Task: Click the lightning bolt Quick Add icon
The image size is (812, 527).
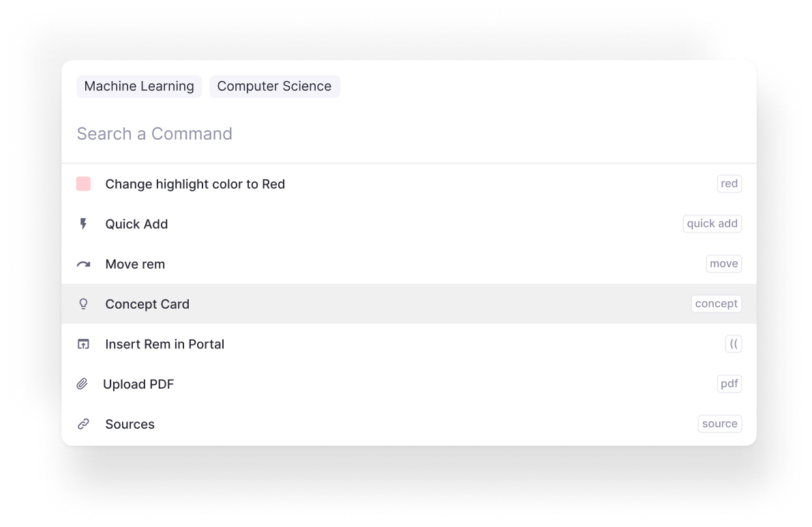Action: tap(83, 224)
